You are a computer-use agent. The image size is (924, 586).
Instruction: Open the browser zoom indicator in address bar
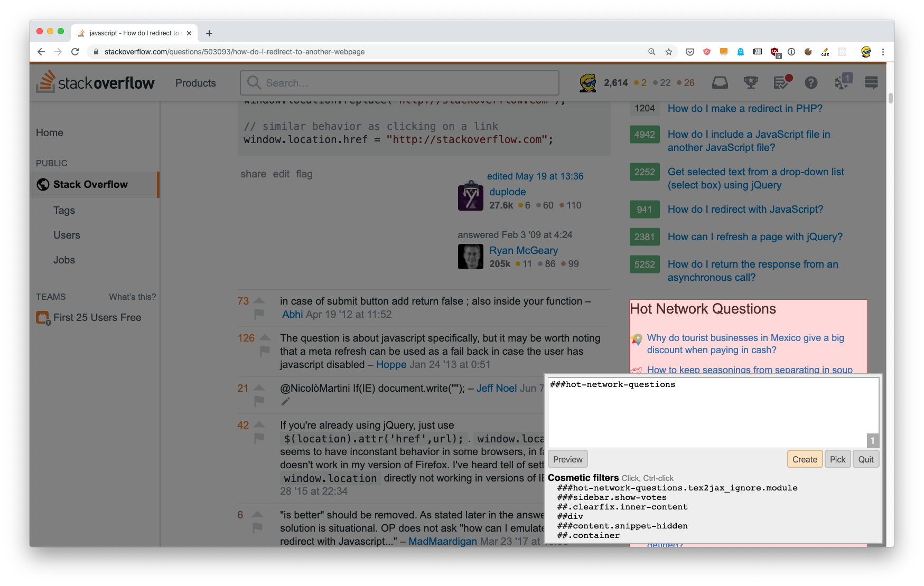click(652, 52)
